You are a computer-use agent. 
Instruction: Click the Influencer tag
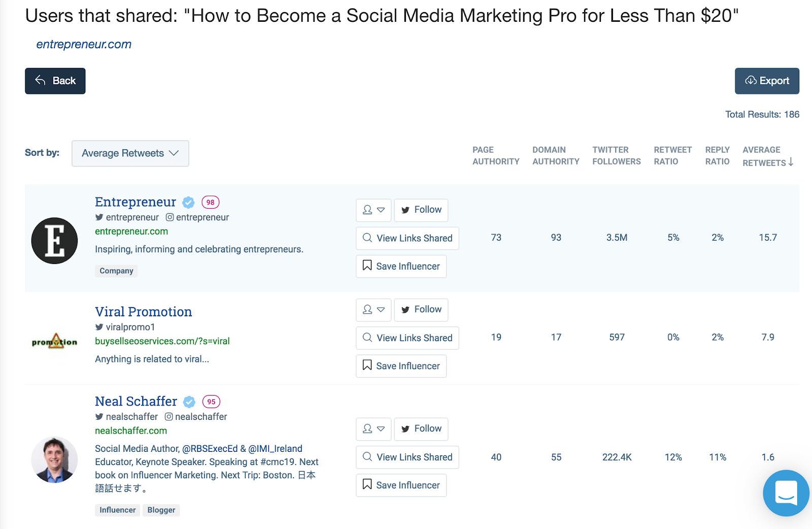tap(117, 510)
